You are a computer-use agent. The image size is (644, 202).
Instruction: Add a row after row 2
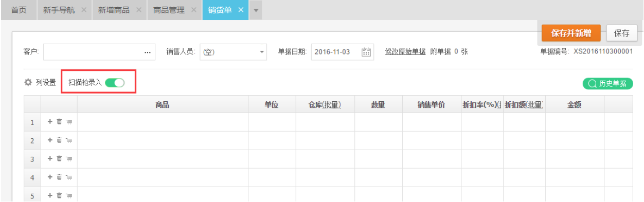click(x=50, y=140)
